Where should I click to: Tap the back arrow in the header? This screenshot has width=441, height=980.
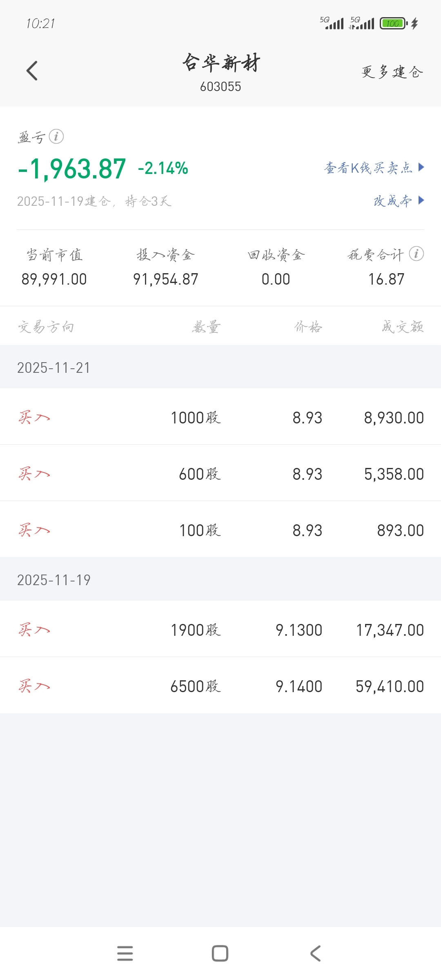point(32,71)
